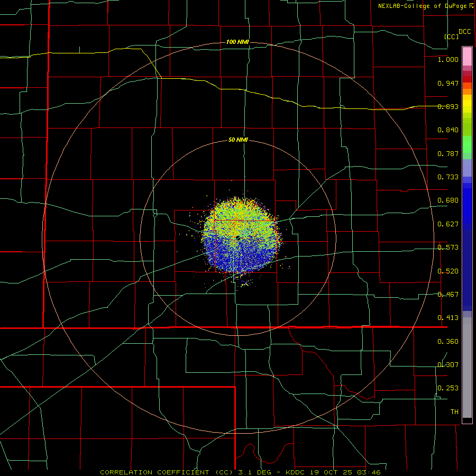
Task: Select the 0.413 scale value
Action: tap(448, 318)
